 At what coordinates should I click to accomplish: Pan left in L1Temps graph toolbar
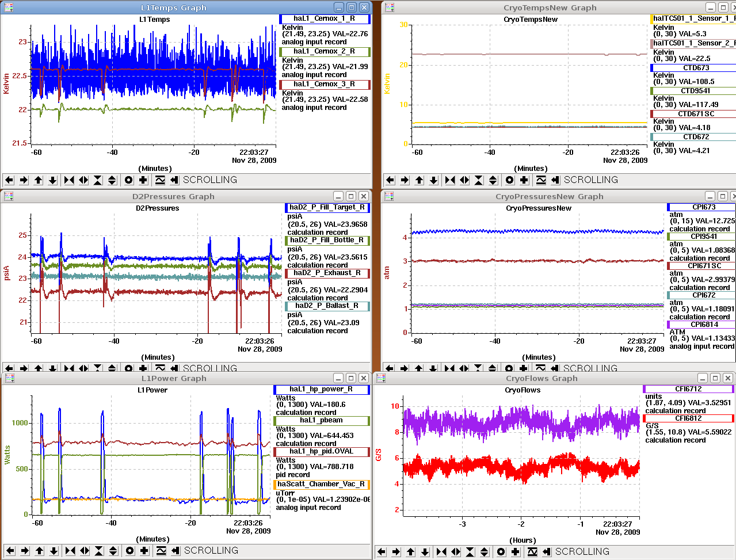coord(9,180)
